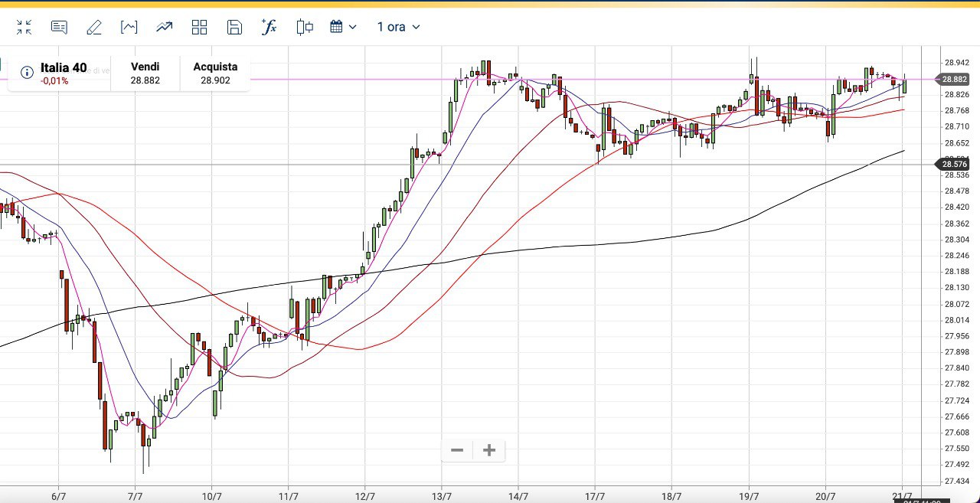Click the Vendi sell button
The width and height of the screenshot is (980, 503).
click(x=145, y=73)
